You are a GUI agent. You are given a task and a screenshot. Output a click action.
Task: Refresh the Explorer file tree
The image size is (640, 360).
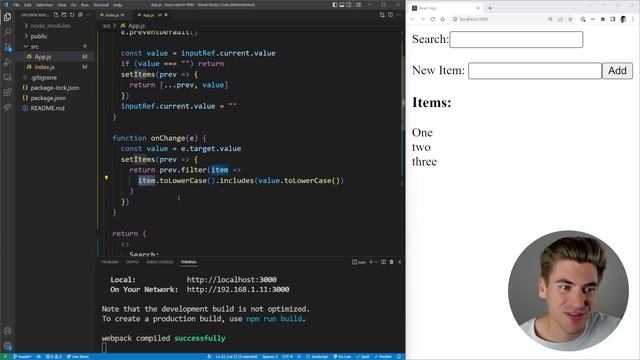click(72, 15)
